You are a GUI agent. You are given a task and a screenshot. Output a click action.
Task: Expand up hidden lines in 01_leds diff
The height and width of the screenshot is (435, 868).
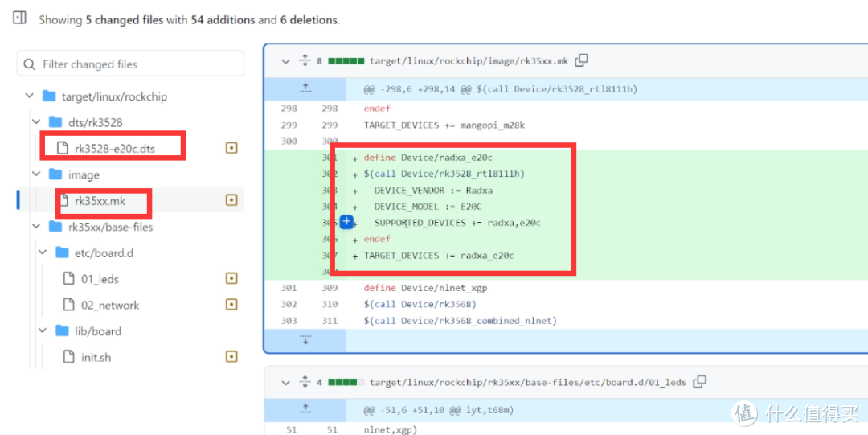(x=305, y=410)
